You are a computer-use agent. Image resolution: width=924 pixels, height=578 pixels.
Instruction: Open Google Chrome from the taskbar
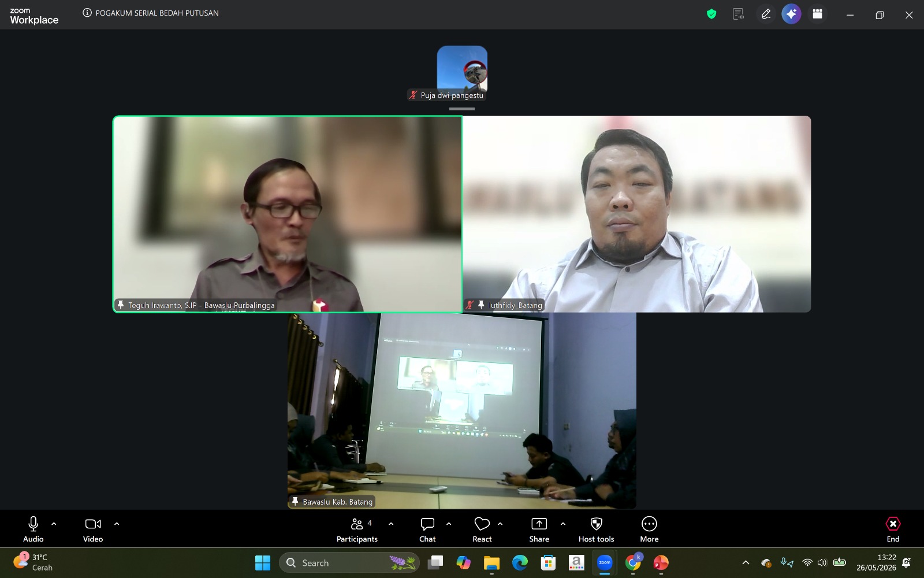(633, 562)
